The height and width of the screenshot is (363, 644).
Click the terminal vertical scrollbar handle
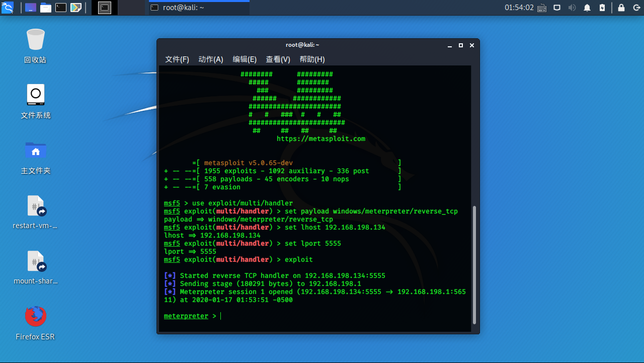(x=473, y=265)
